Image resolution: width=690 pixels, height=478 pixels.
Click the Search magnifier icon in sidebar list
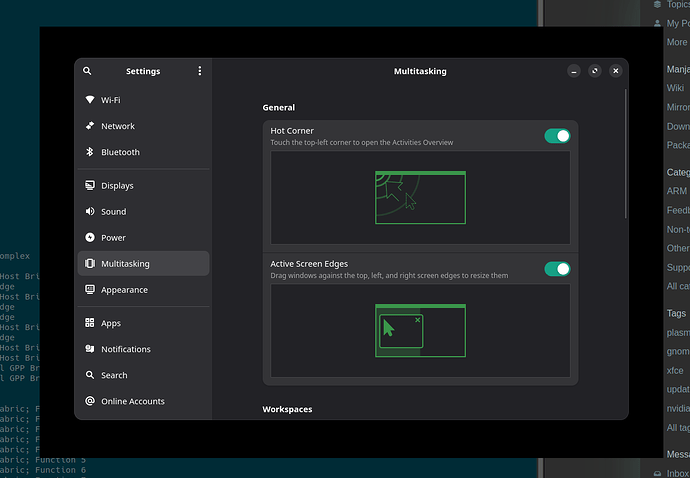[90, 375]
